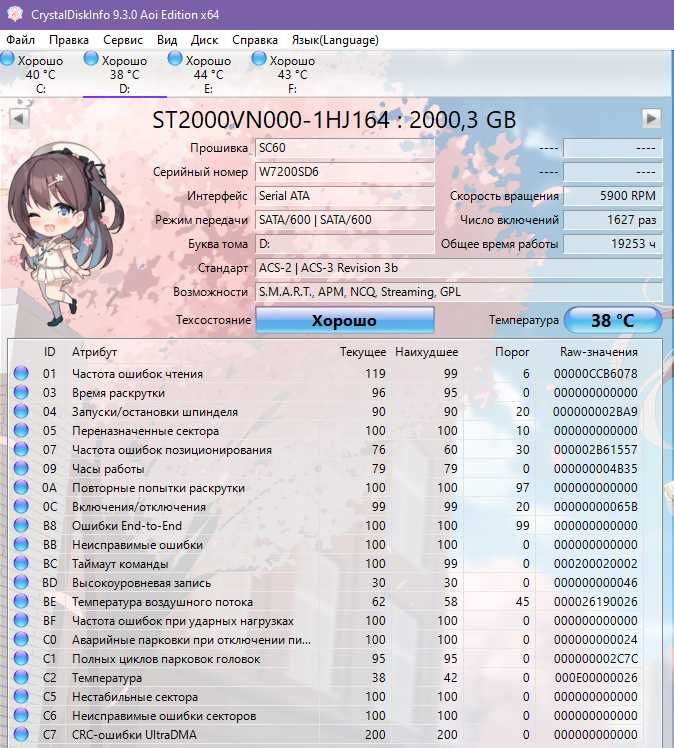Click status icon for C1 head parking cycles
This screenshot has width=674, height=748.
coord(21,658)
